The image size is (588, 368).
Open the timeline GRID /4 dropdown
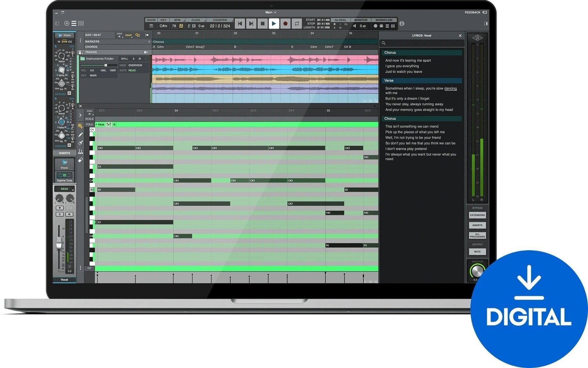120,35
